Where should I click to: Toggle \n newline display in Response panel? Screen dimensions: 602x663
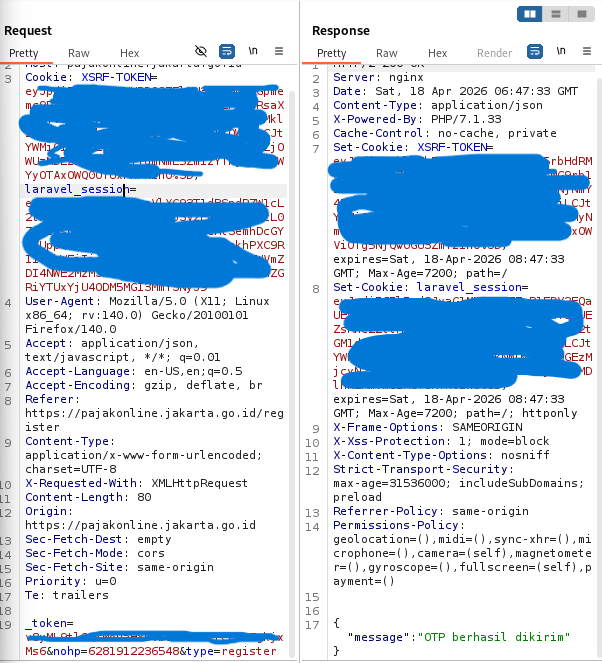(561, 51)
